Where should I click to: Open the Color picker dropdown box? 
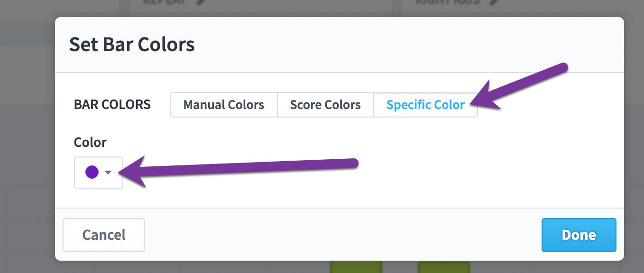[x=99, y=173]
